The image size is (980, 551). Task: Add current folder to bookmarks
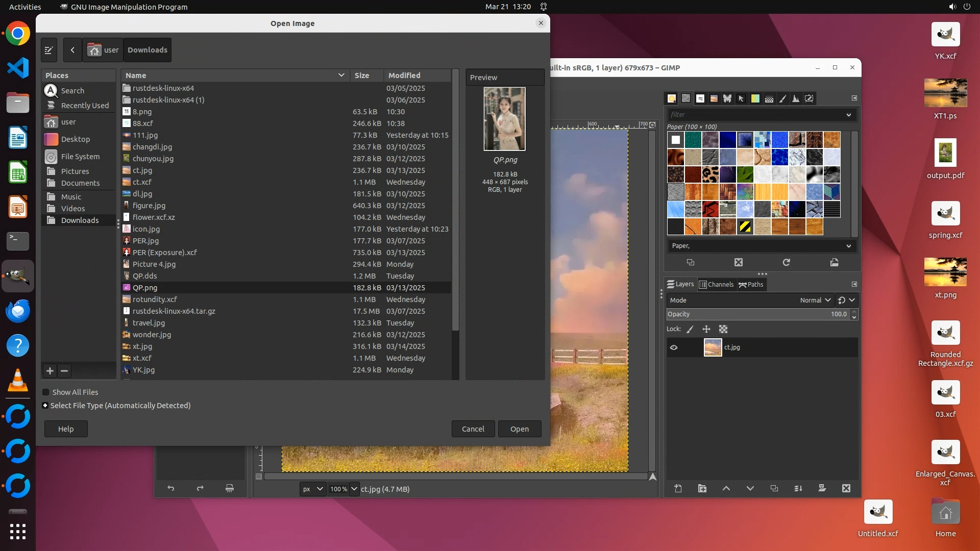coord(50,371)
